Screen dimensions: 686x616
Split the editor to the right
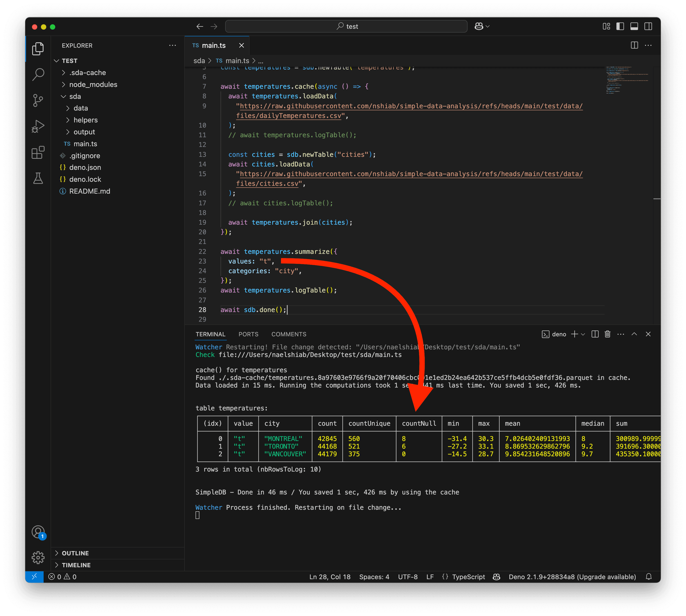point(635,45)
